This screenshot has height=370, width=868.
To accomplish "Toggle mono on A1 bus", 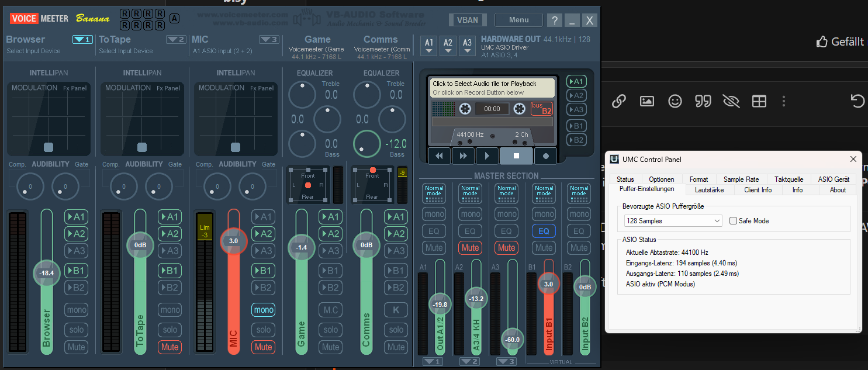I will 434,214.
